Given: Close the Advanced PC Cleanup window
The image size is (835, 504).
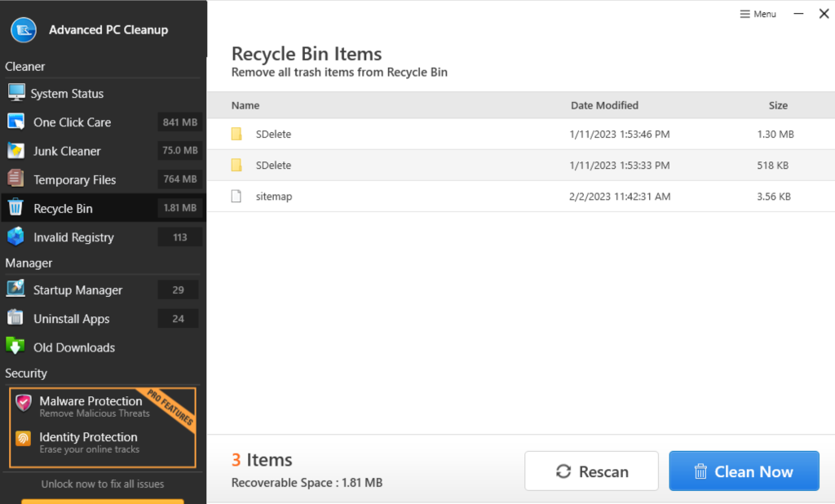Looking at the screenshot, I should coord(824,14).
